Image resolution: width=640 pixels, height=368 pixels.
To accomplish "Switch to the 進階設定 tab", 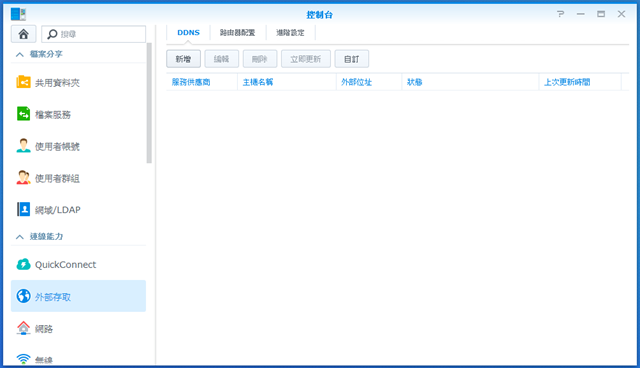I will pos(290,33).
